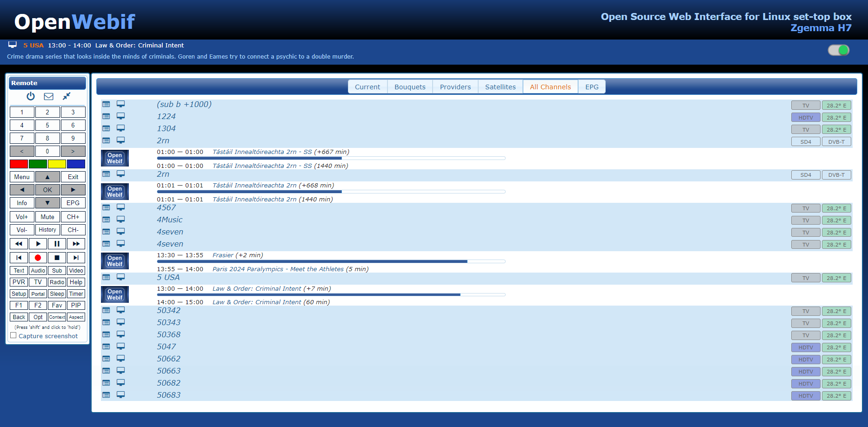This screenshot has width=868, height=427.
Task: Zap to 1224 using its monitor icon
Action: (120, 116)
